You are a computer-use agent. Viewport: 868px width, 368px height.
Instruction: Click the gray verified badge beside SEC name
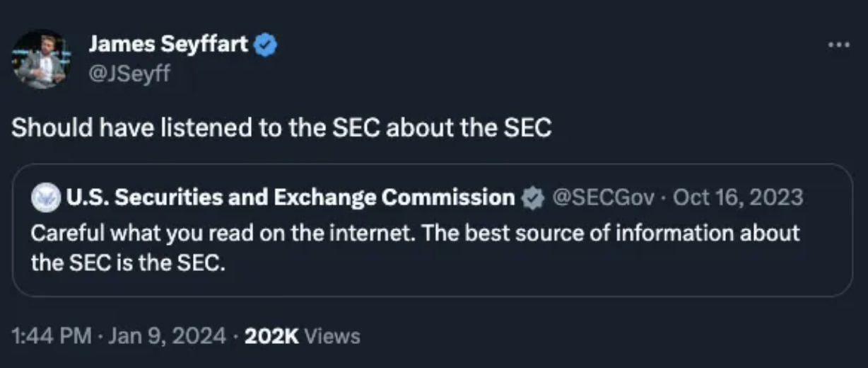(x=531, y=197)
